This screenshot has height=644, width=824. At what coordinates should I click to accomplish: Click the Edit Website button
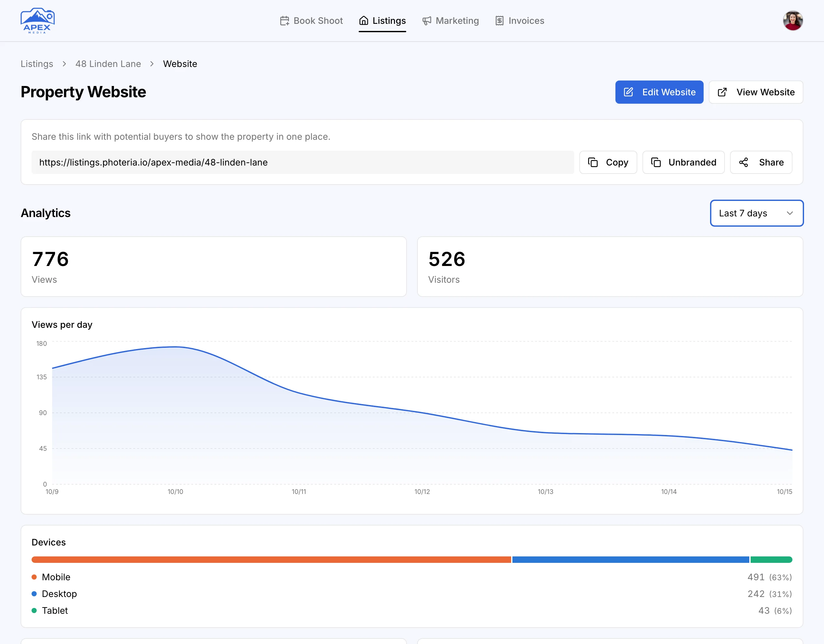coord(659,92)
